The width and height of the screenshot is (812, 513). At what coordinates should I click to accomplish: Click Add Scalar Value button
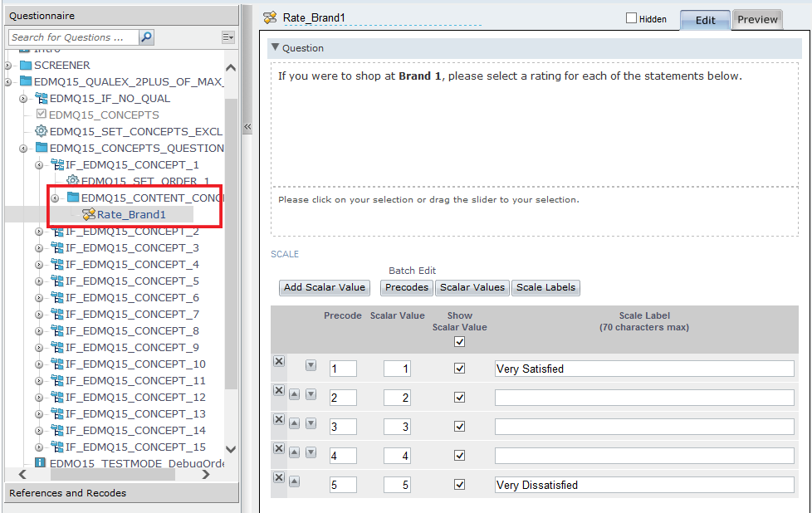[x=324, y=287]
